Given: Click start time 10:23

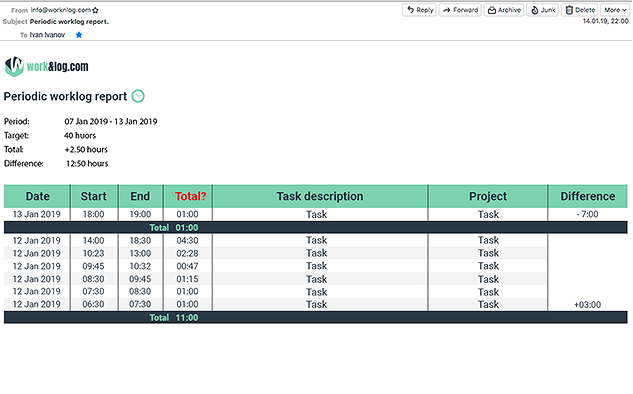Looking at the screenshot, I should (x=93, y=254).
